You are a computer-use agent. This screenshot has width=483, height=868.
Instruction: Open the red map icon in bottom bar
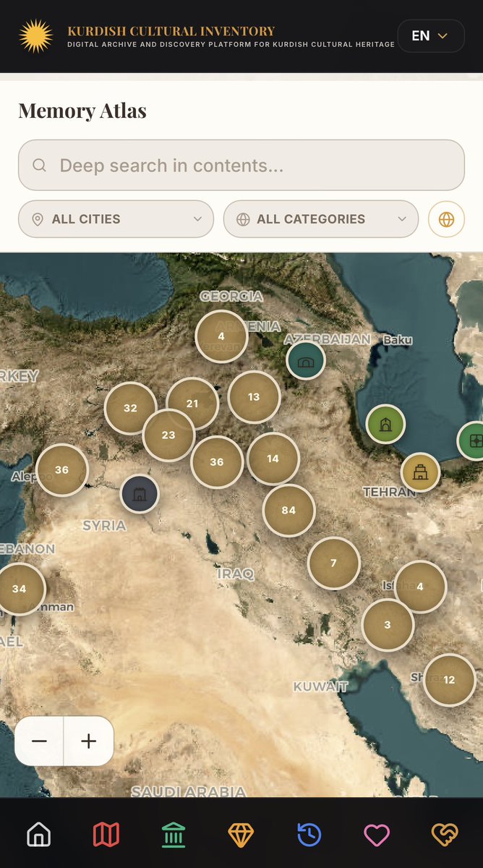coord(106,835)
